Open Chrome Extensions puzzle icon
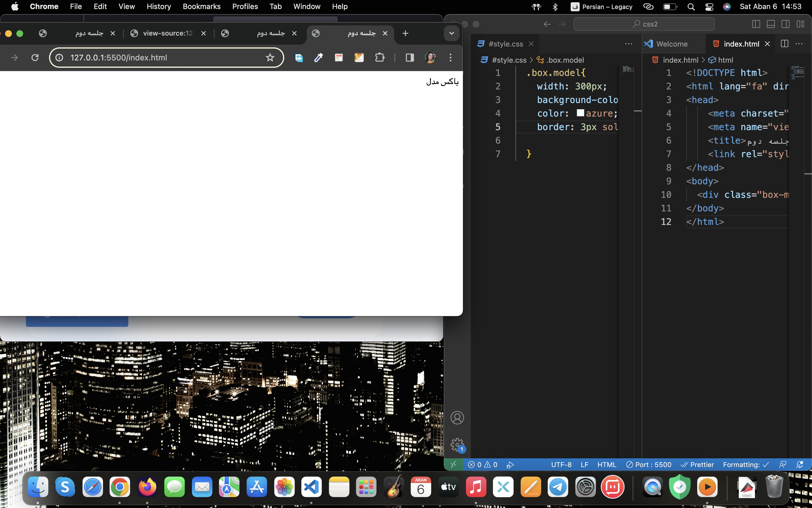Screen dimensions: 812x508 [379, 58]
